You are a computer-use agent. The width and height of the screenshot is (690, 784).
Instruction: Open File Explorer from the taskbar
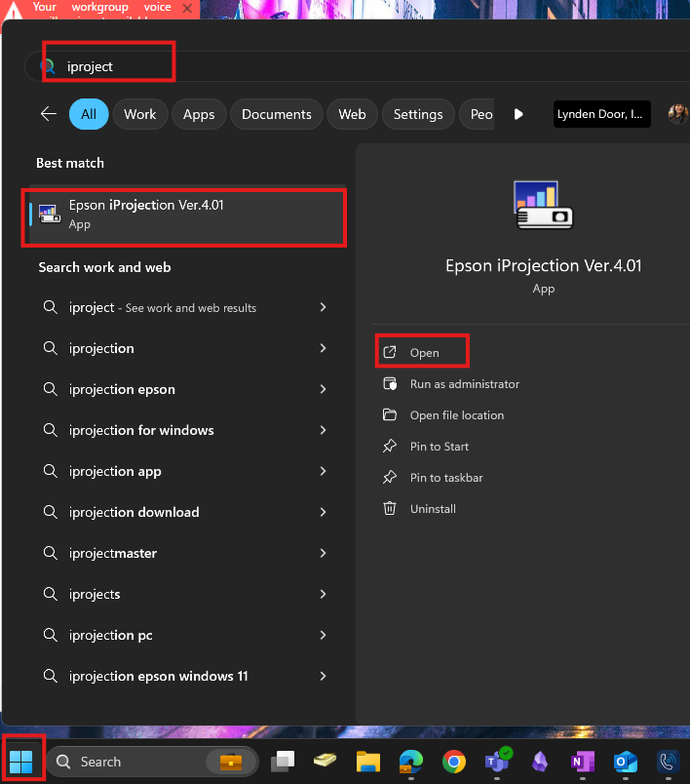[368, 762]
